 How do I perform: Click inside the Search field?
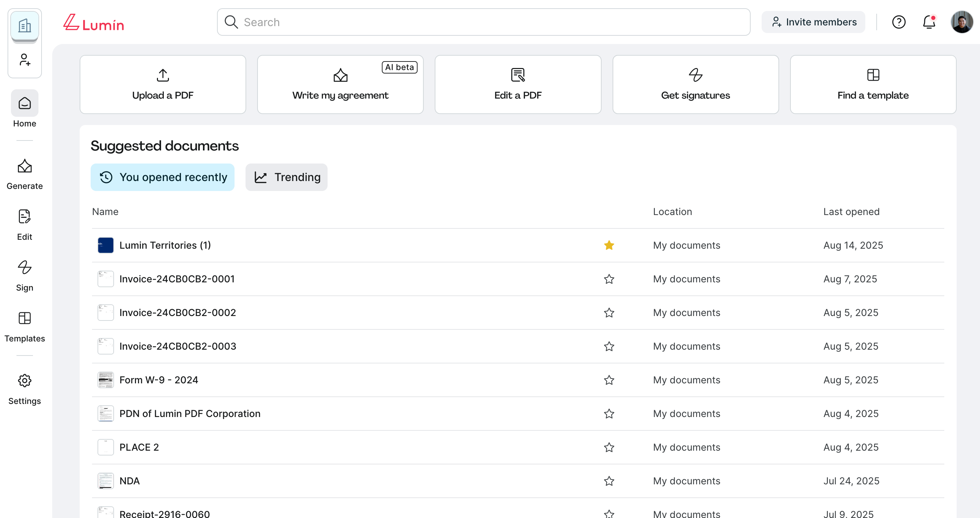483,22
